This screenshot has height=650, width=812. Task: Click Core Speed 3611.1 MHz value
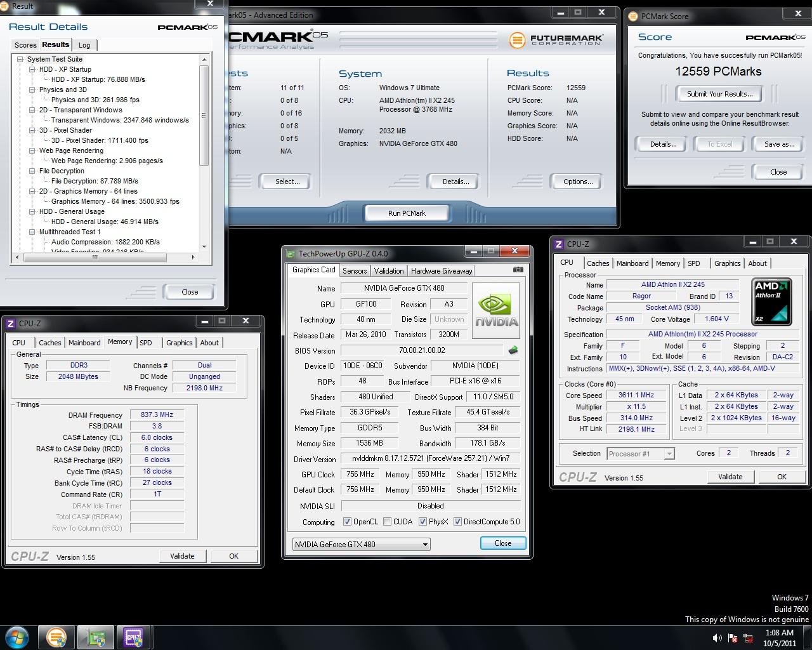(636, 395)
